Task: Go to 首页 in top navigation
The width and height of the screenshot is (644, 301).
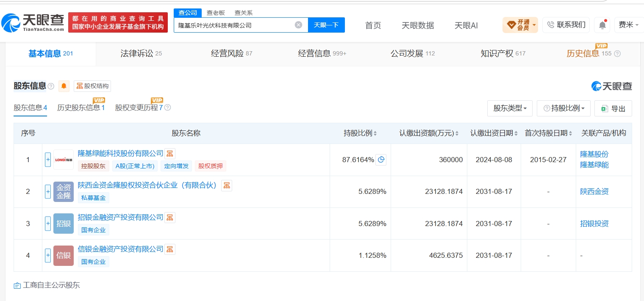Action: [x=373, y=25]
